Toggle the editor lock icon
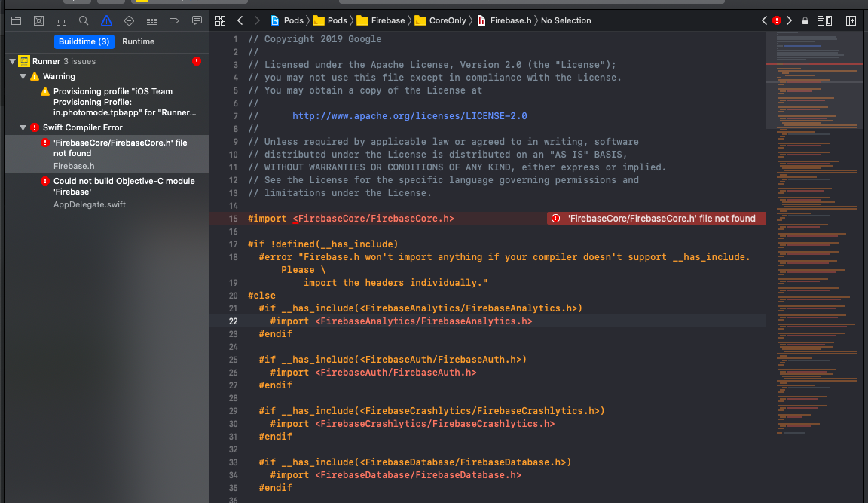The image size is (868, 503). [805, 21]
